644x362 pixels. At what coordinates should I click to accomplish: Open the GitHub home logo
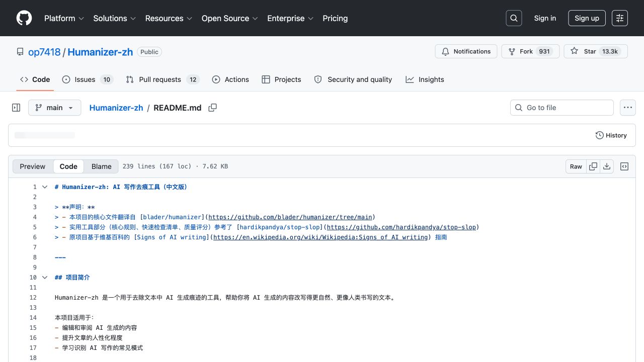tap(24, 18)
